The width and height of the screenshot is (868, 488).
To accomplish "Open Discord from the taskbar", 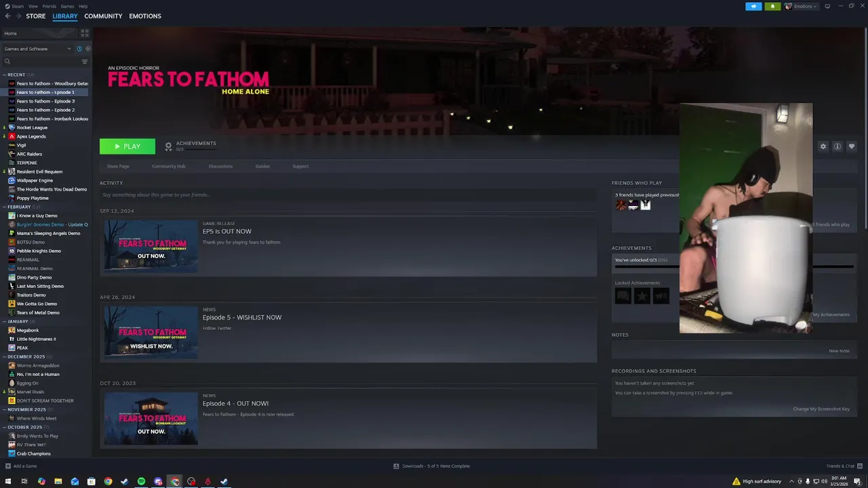I will pyautogui.click(x=158, y=481).
